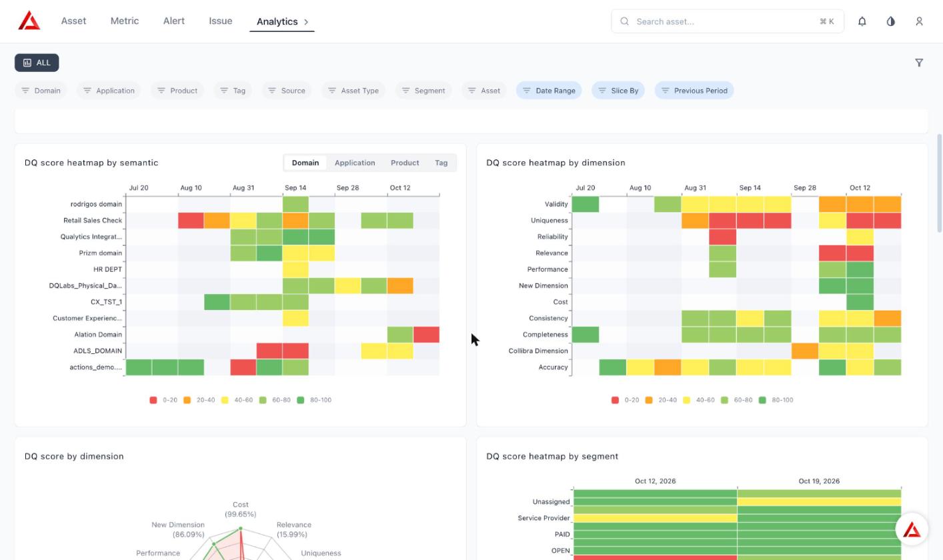Image resolution: width=943 pixels, height=560 pixels.
Task: Go to the Metric menu
Action: coord(125,21)
